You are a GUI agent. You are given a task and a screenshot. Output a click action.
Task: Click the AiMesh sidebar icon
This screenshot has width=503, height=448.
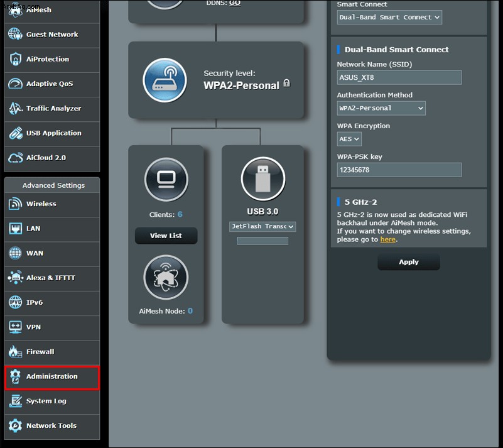15,9
